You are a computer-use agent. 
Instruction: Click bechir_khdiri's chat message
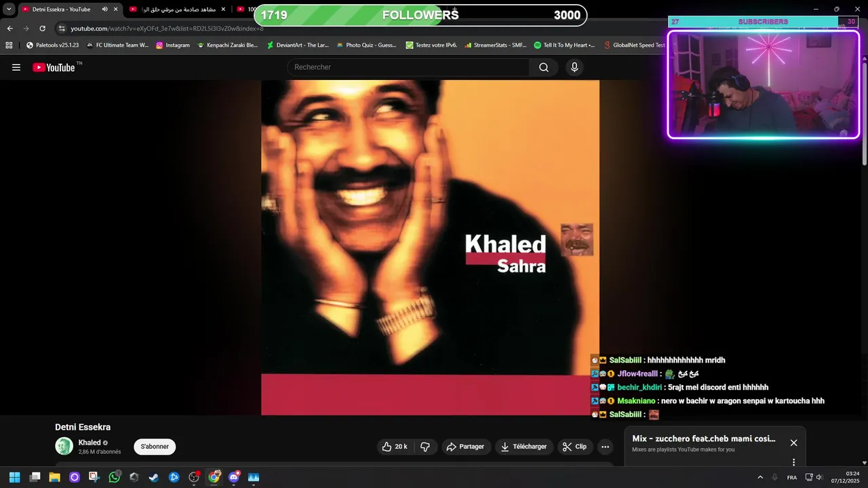679,387
